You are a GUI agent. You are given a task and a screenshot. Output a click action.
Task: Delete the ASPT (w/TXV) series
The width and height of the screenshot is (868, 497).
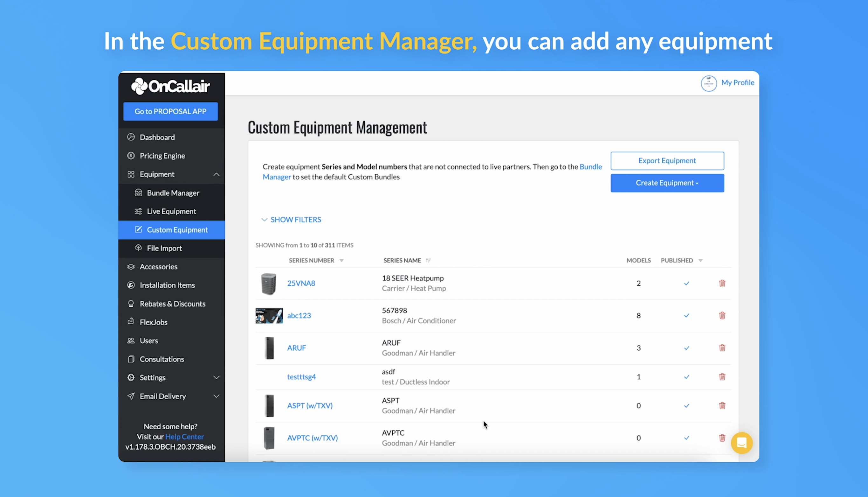point(722,405)
